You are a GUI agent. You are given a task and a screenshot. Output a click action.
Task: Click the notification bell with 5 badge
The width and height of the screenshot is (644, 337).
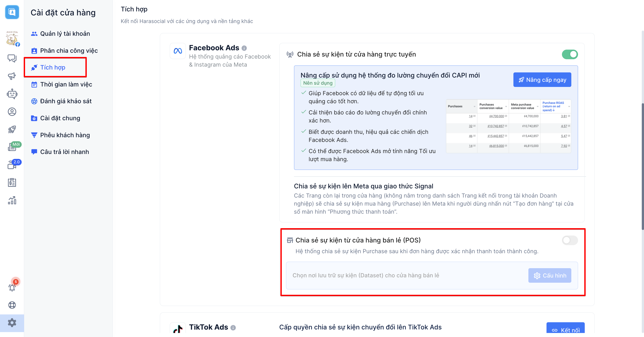click(x=12, y=287)
